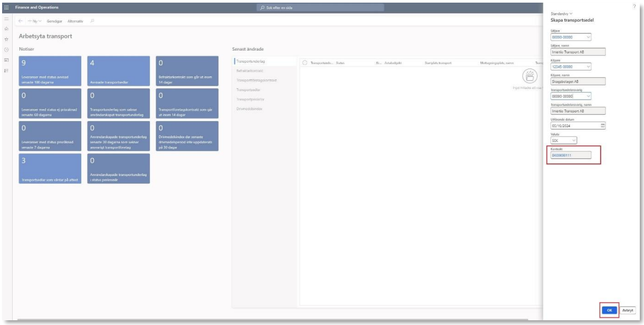Open the Alternativ menu
Viewport: 644px width, 325px height.
(x=76, y=21)
